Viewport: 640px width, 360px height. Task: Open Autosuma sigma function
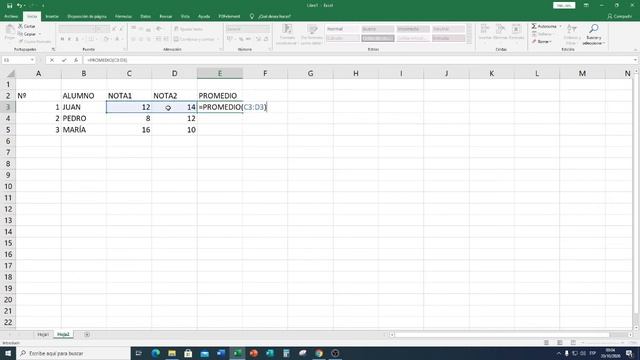[x=544, y=26]
